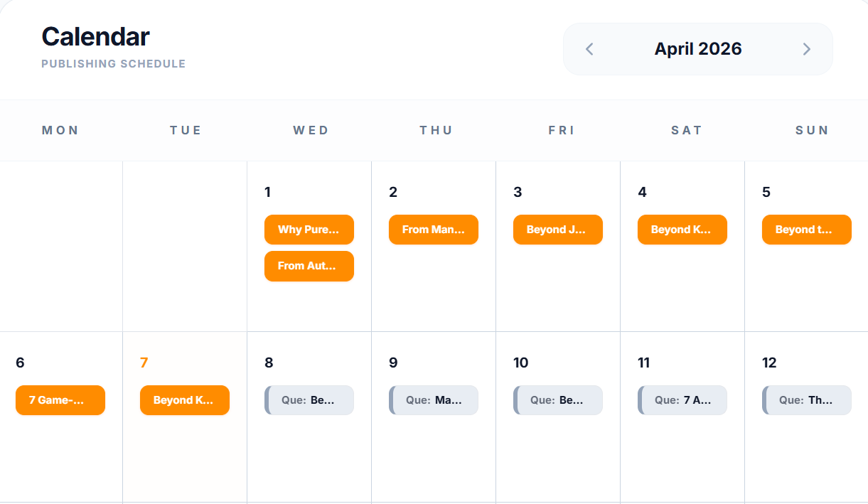Open 'Beyond K...' post on today, April 7

click(185, 400)
